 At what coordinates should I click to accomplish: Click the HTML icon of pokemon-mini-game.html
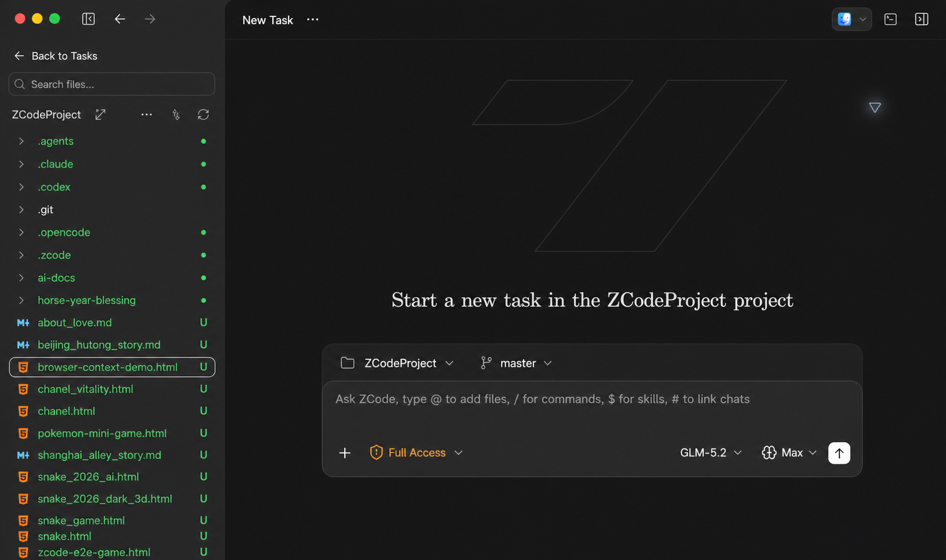tap(23, 433)
